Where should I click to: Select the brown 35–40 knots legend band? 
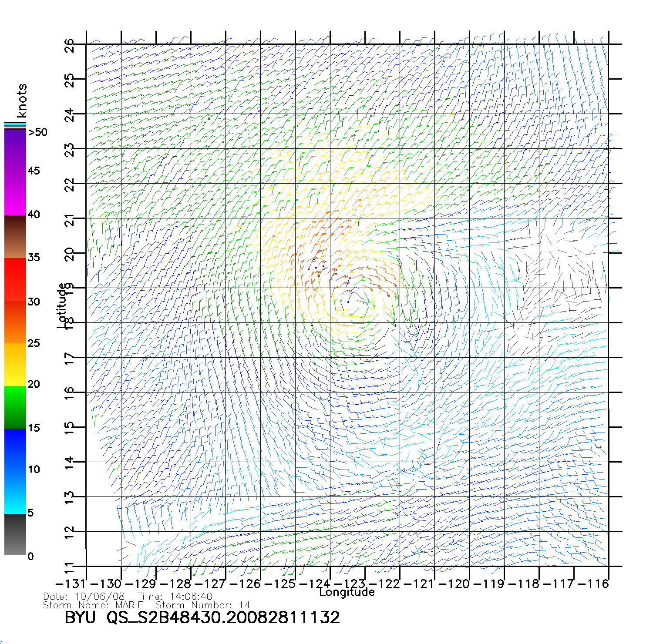point(15,236)
